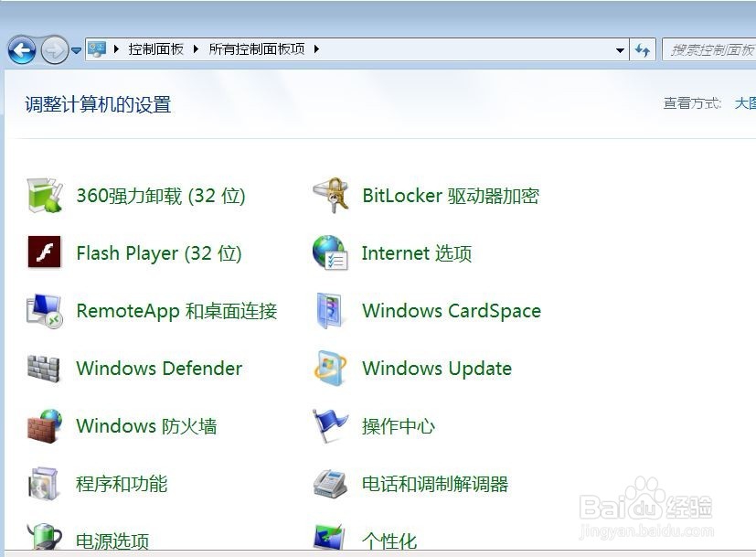This screenshot has width=756, height=557.
Task: Open the BitLocker lock and keys icon
Action: (x=331, y=196)
